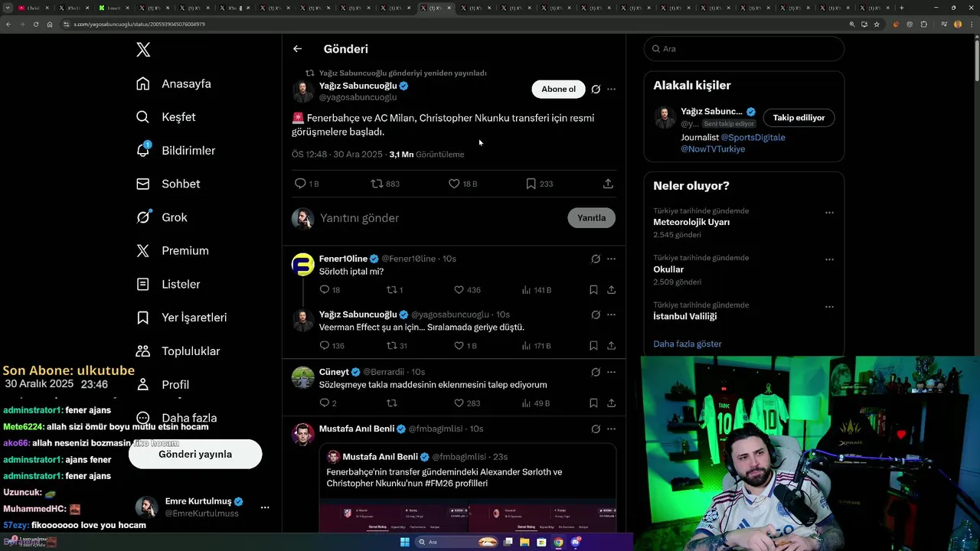
Task: Open File Explorer from taskbar
Action: tap(525, 542)
